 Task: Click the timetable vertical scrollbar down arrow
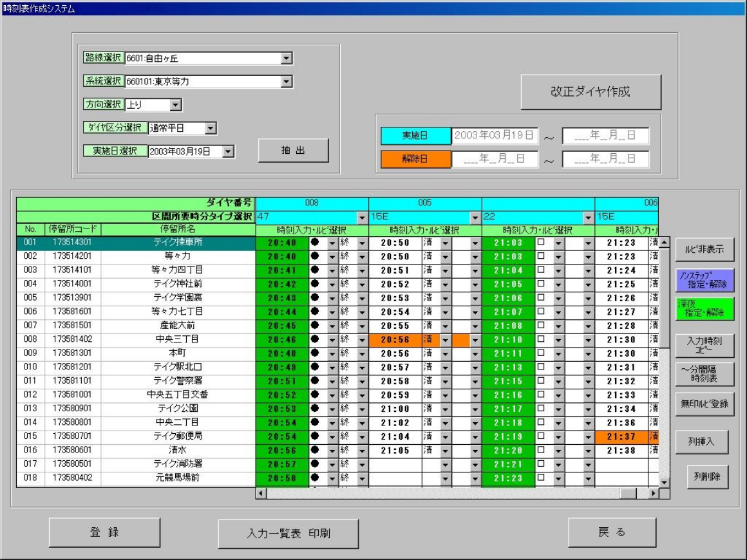tap(664, 482)
